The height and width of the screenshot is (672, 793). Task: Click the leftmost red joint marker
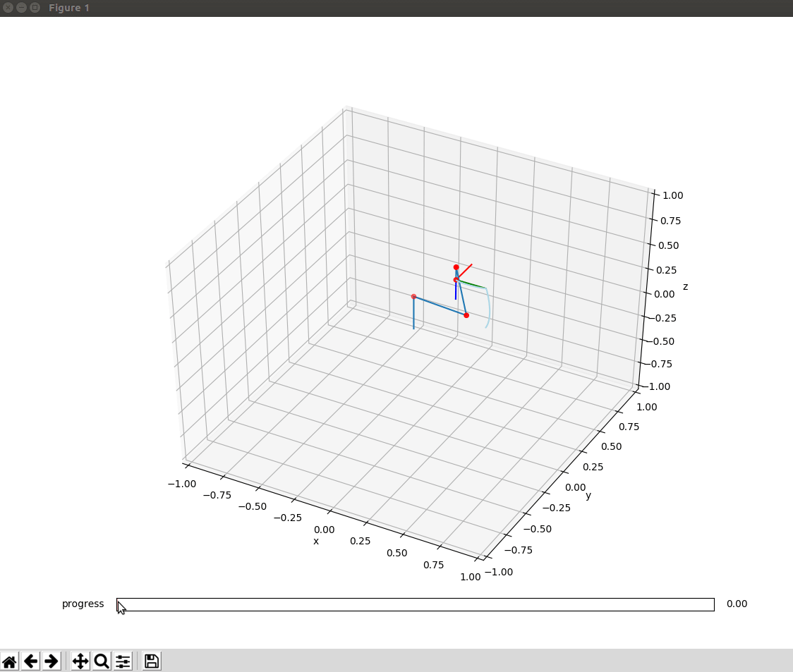413,296
